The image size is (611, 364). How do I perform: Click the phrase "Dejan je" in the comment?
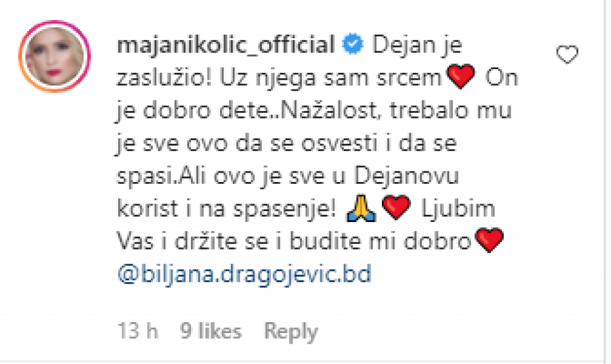point(417,45)
